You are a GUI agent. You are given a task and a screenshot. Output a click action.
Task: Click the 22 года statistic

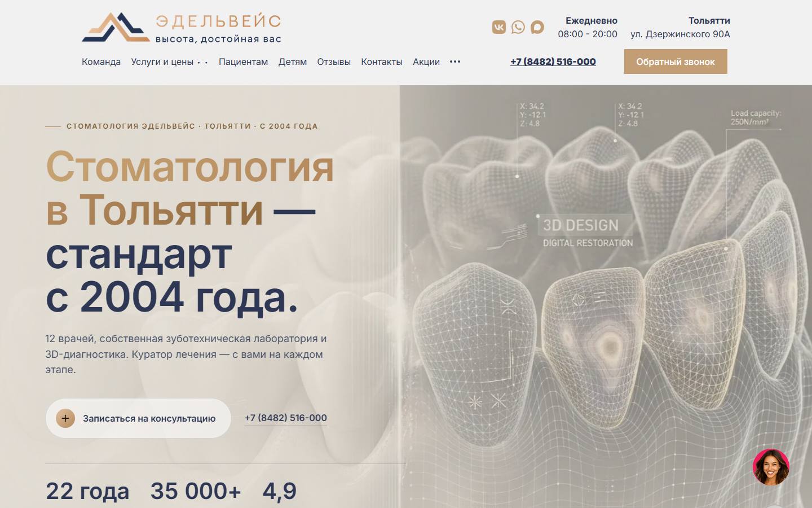(x=87, y=491)
